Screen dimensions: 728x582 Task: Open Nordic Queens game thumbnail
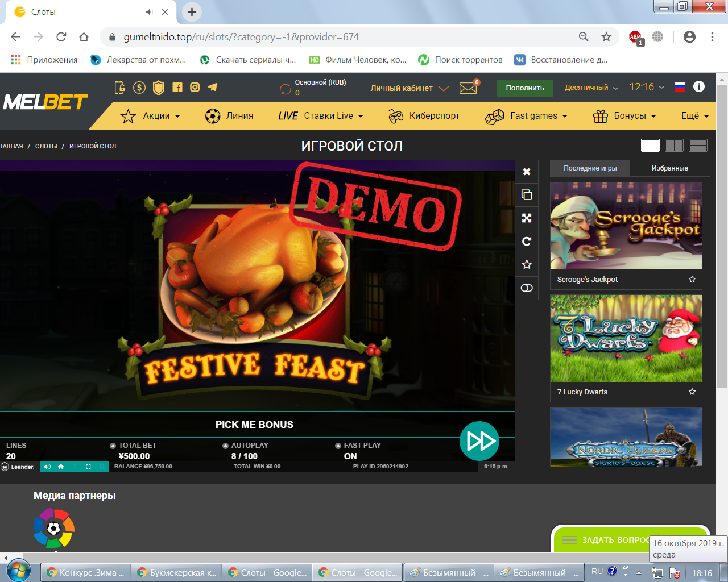[626, 437]
